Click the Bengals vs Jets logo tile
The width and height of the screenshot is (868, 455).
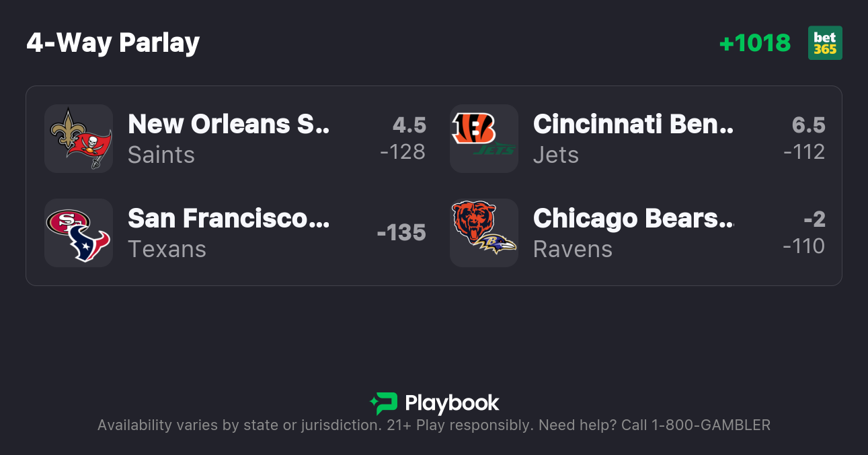[484, 139]
